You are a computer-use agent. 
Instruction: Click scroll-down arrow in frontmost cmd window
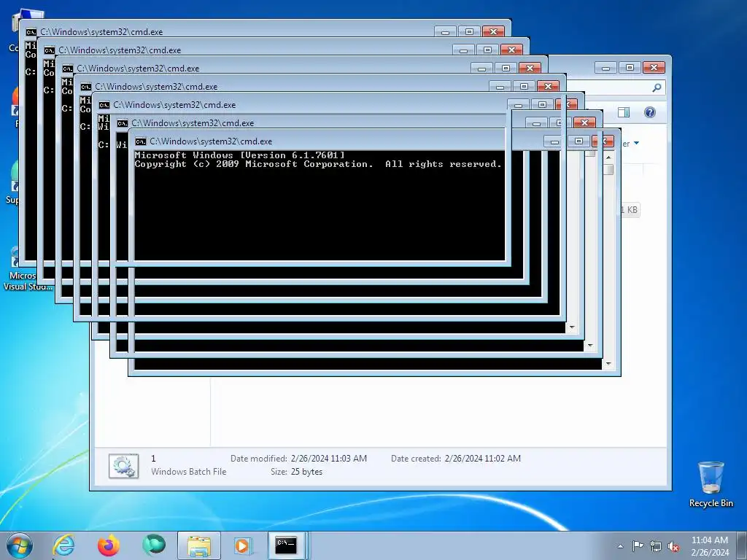(x=608, y=365)
